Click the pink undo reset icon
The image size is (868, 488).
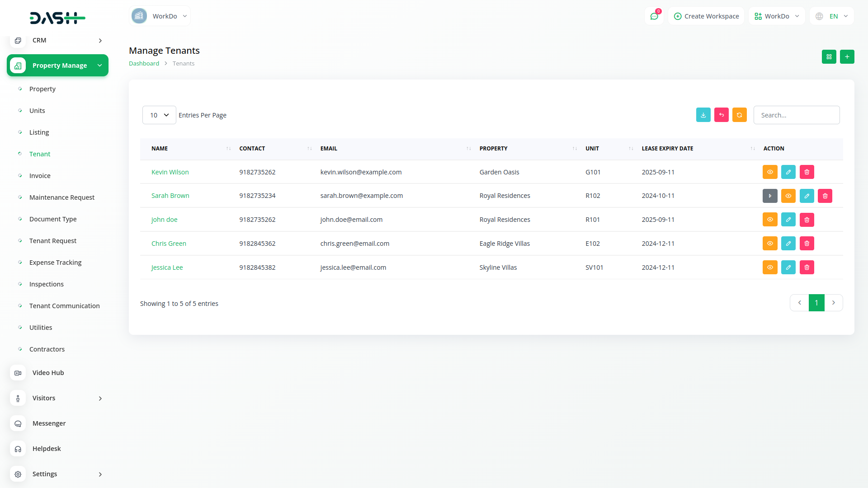(x=721, y=115)
